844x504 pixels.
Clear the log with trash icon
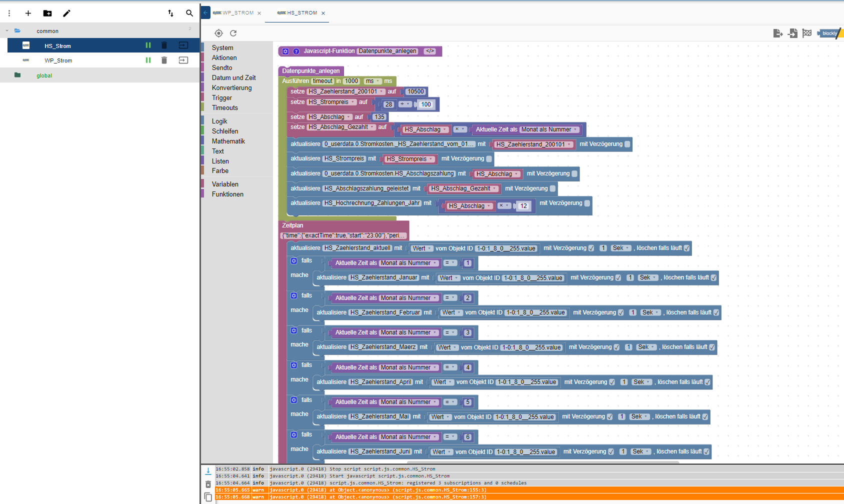tap(208, 484)
